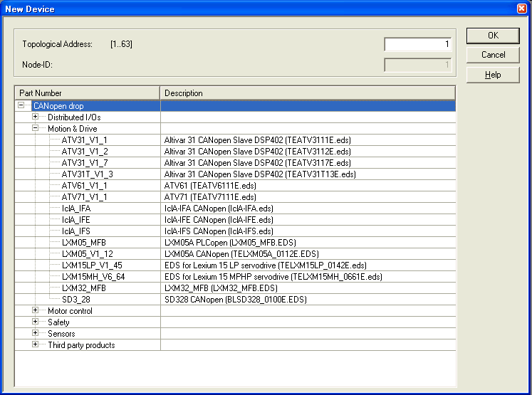Click description 'LXM05A CANopen (TELXM05A_0112E.EDS)'
532x395 pixels.
coord(241,254)
